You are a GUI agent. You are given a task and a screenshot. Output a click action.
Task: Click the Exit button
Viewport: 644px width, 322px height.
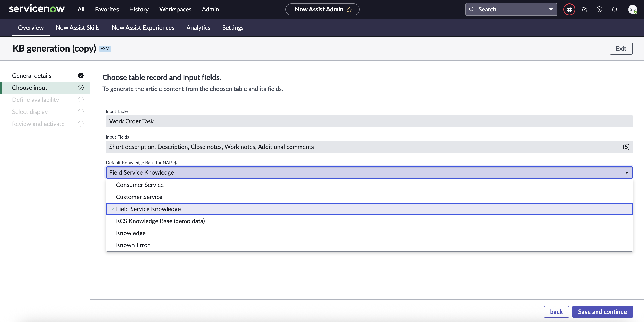click(621, 48)
